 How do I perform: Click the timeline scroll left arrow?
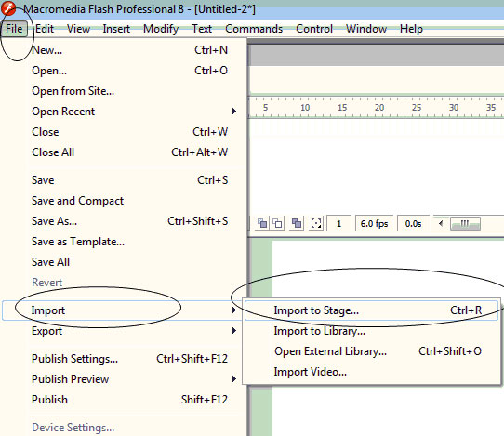(441, 223)
